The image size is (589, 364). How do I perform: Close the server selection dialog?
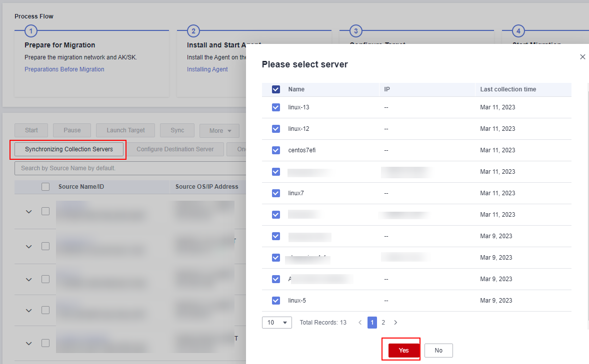[x=582, y=57]
